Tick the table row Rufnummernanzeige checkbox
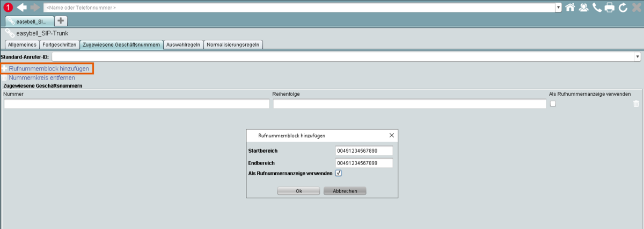Image resolution: width=644 pixels, height=229 pixels. (x=553, y=104)
